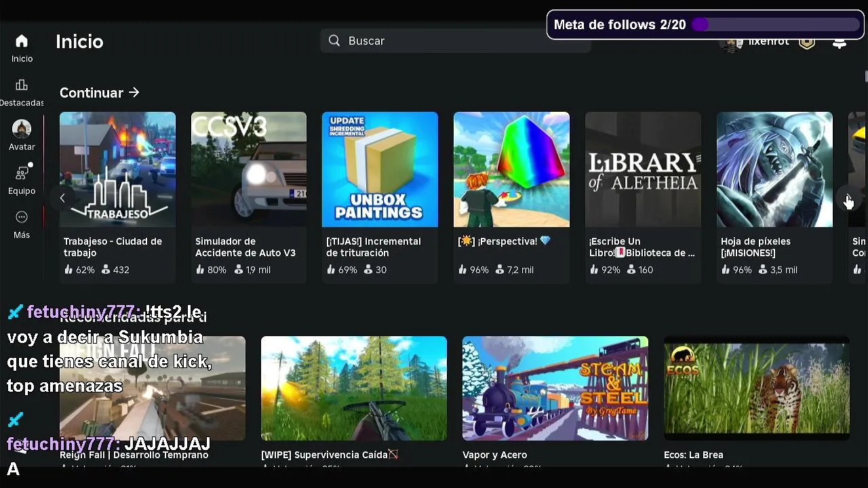The height and width of the screenshot is (488, 868).
Task: Click thumbs-up 62% rating on Trabajeso
Action: (79, 270)
